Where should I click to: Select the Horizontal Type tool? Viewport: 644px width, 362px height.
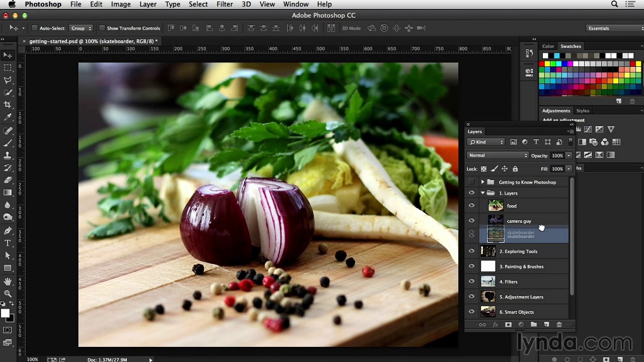point(8,243)
